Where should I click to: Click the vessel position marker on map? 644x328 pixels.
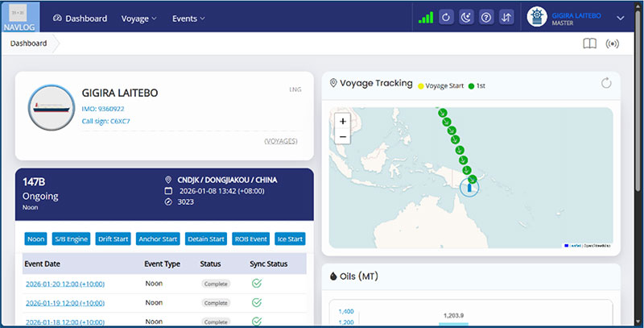468,188
